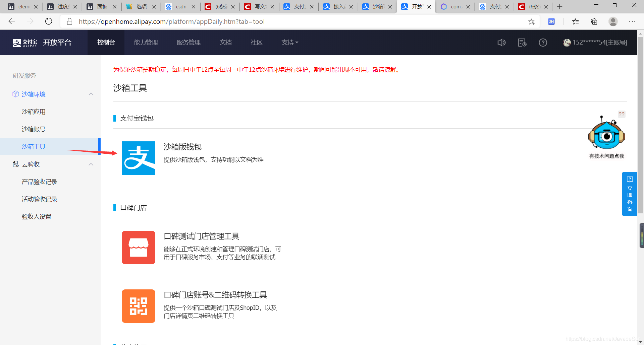The width and height of the screenshot is (644, 345).
Task: Click 沙箱环境 in the sidebar
Action: click(x=34, y=94)
